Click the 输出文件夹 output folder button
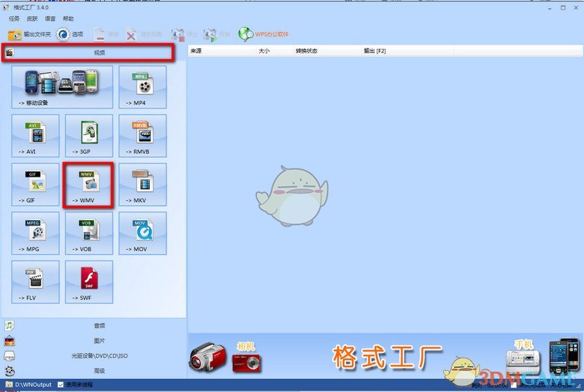 29,34
